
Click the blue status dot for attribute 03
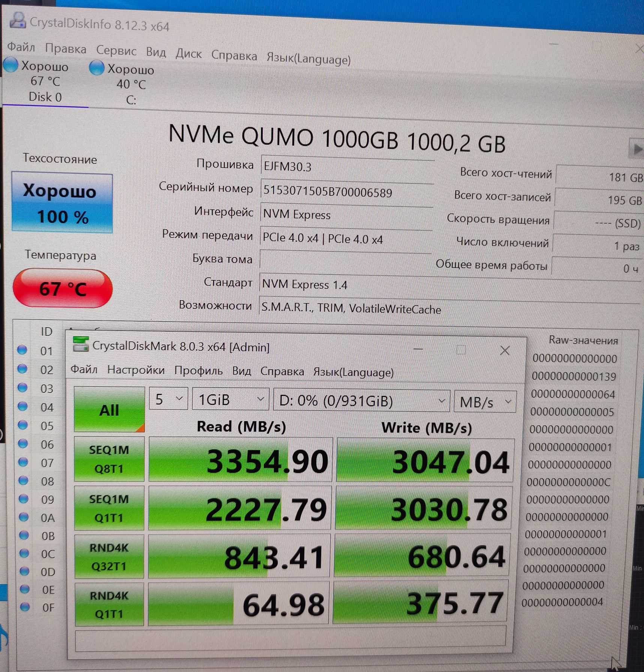tap(23, 387)
